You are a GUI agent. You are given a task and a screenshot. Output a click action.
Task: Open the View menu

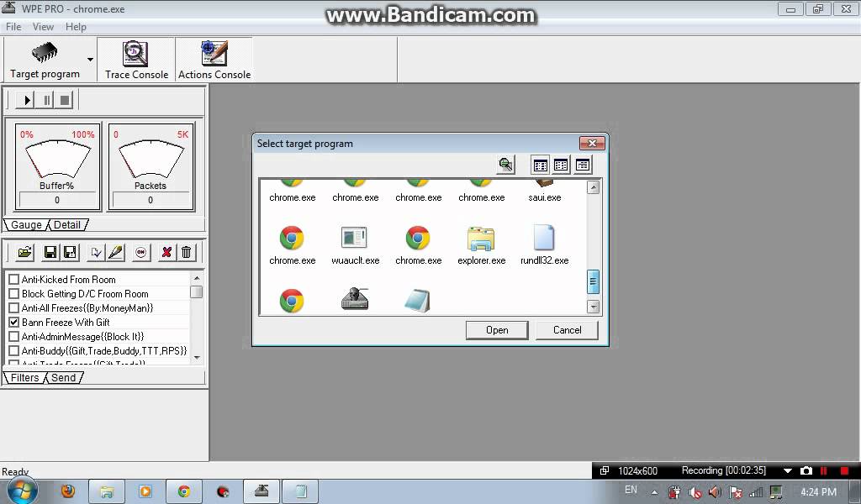[43, 26]
